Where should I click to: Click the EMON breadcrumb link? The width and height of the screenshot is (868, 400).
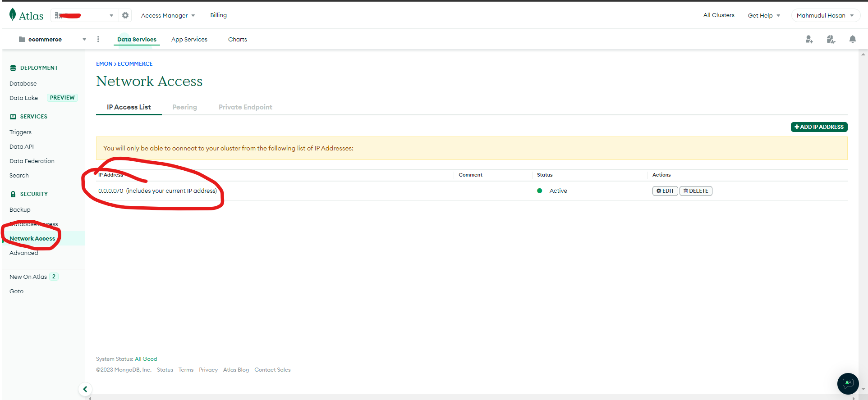(x=104, y=64)
